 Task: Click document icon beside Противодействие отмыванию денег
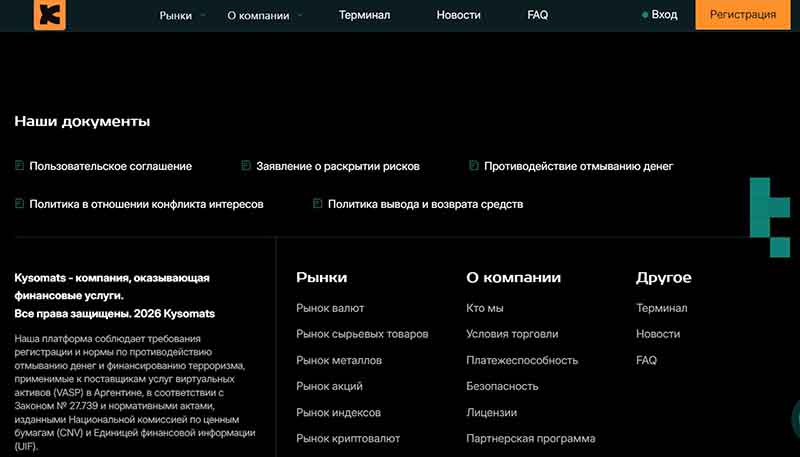tap(474, 166)
